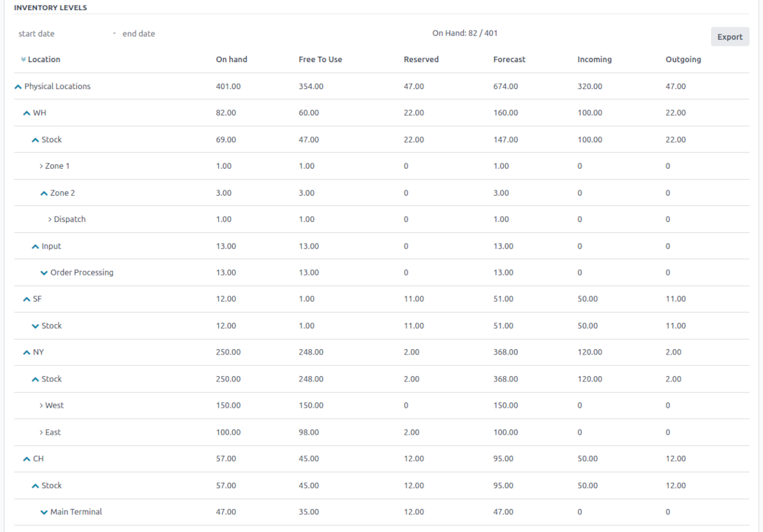This screenshot has width=763, height=532.
Task: Click the Export button
Action: click(729, 37)
